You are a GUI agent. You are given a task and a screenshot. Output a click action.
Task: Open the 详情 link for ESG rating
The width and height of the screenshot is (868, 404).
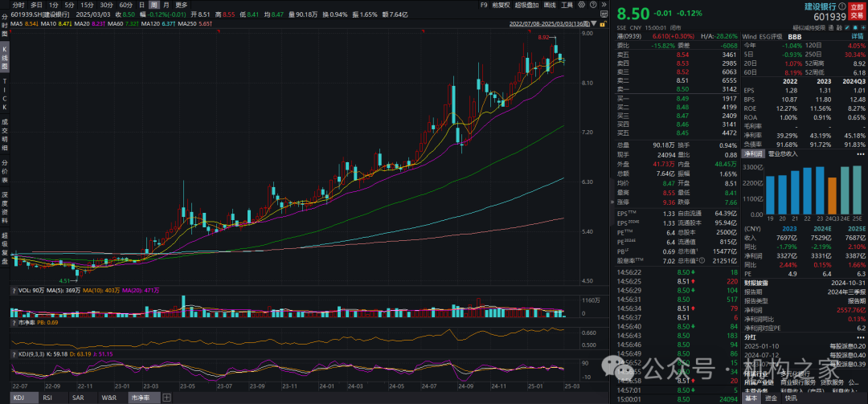pyautogui.click(x=857, y=36)
